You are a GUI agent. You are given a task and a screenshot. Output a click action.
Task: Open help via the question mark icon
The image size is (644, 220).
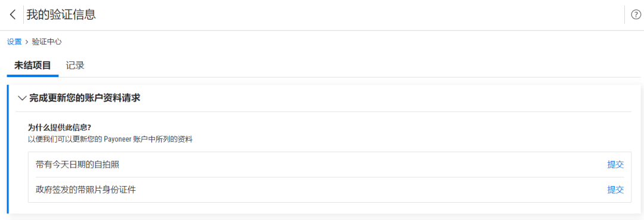635,15
